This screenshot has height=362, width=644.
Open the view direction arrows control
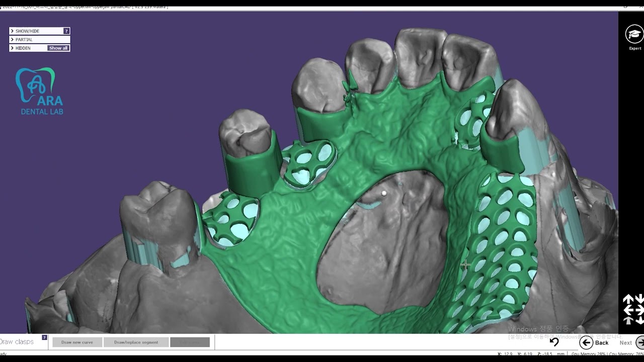[x=633, y=309]
